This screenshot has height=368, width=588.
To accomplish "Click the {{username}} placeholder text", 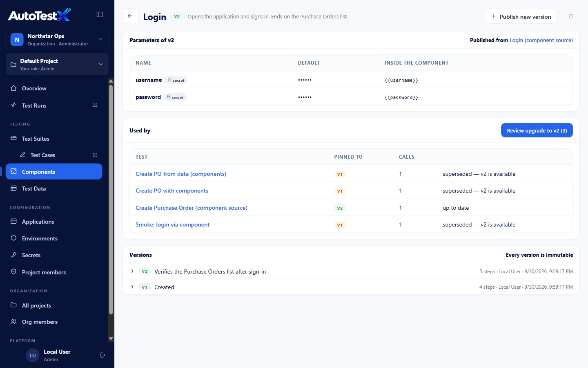I will point(401,80).
